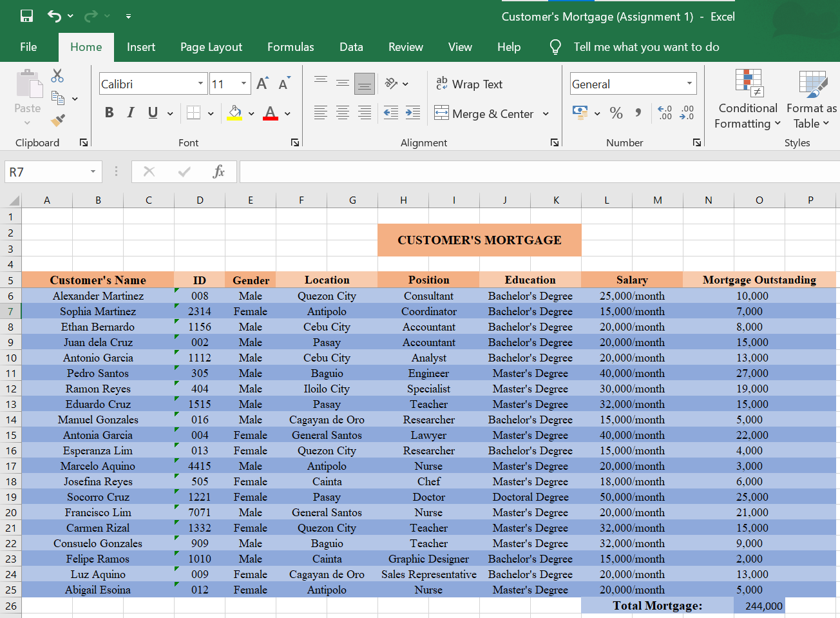Switch to the Formulas tab
This screenshot has width=840, height=618.
[291, 47]
